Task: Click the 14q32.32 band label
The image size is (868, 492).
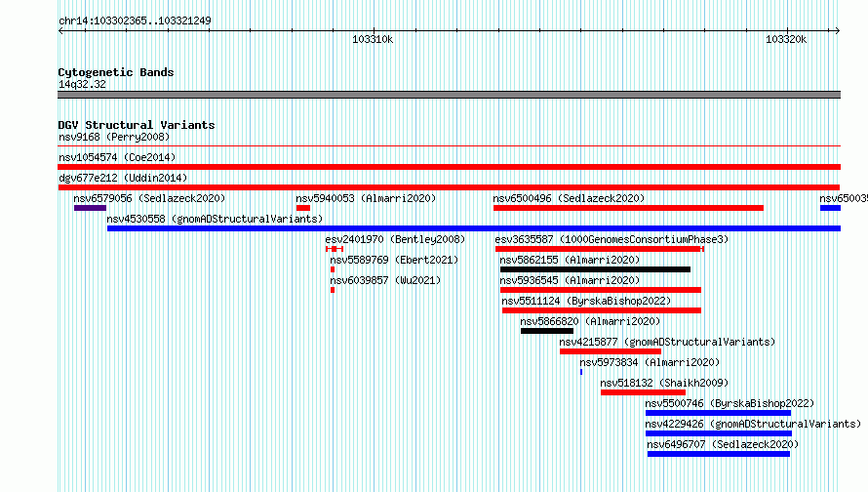Action: [x=82, y=84]
